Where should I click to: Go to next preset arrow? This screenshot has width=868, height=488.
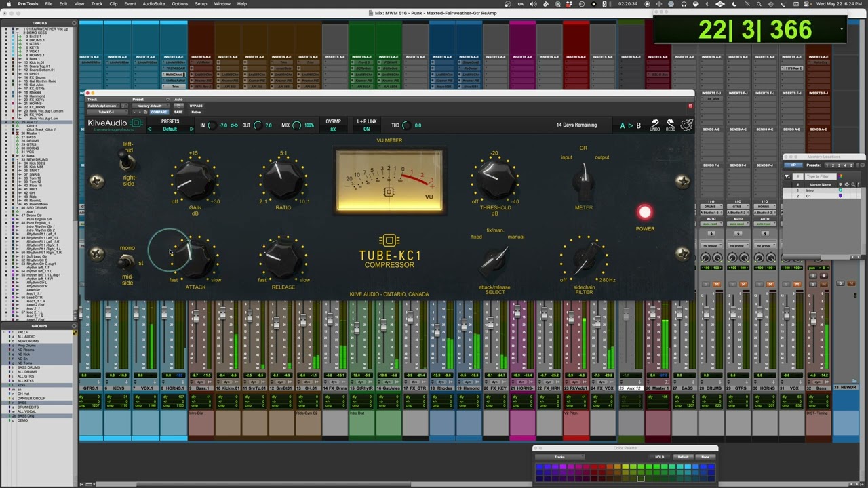[191, 129]
